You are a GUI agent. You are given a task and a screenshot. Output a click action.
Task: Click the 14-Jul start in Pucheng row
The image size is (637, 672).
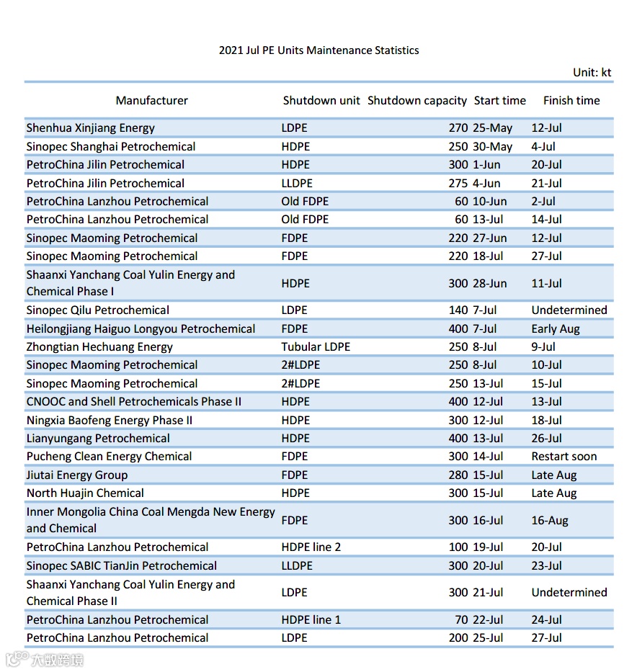point(488,457)
